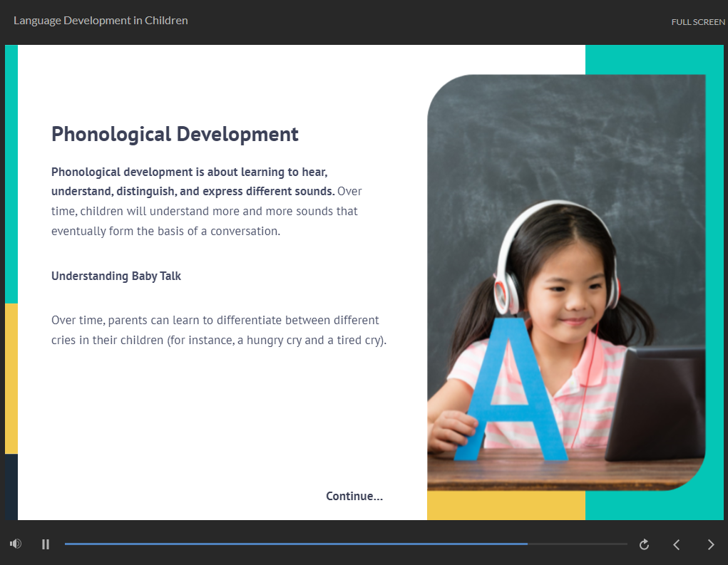Click the Understanding Baby Talk subheading

116,276
